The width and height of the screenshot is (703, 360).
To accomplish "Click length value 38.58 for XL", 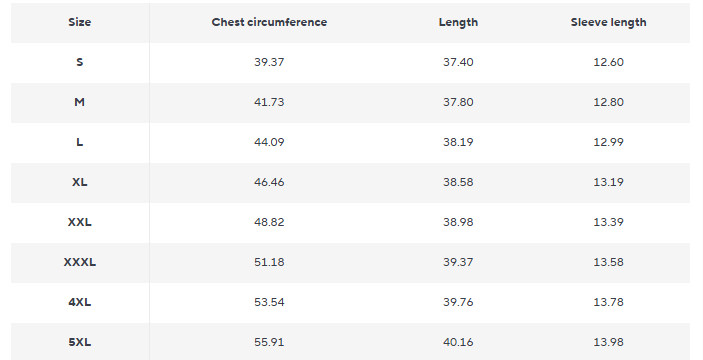I will pos(458,182).
